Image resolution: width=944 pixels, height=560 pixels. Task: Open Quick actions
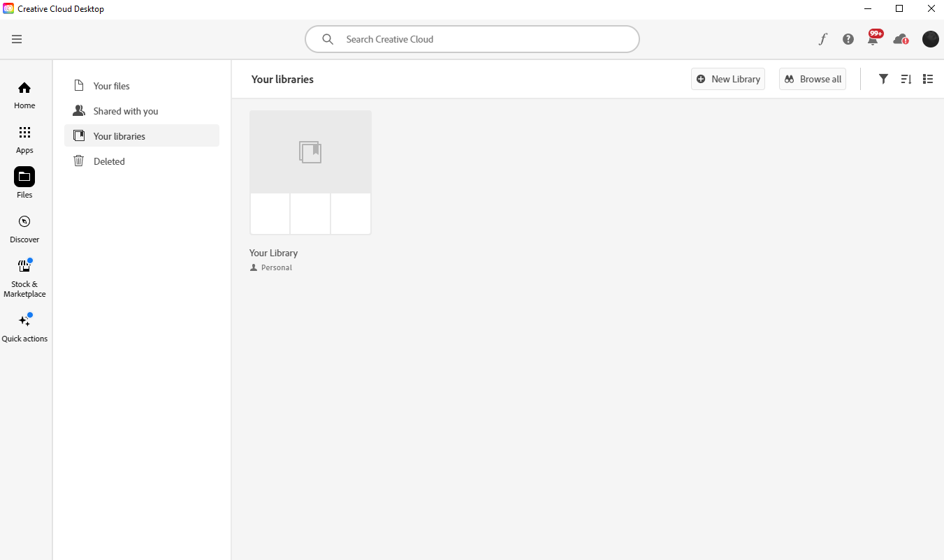tap(24, 328)
